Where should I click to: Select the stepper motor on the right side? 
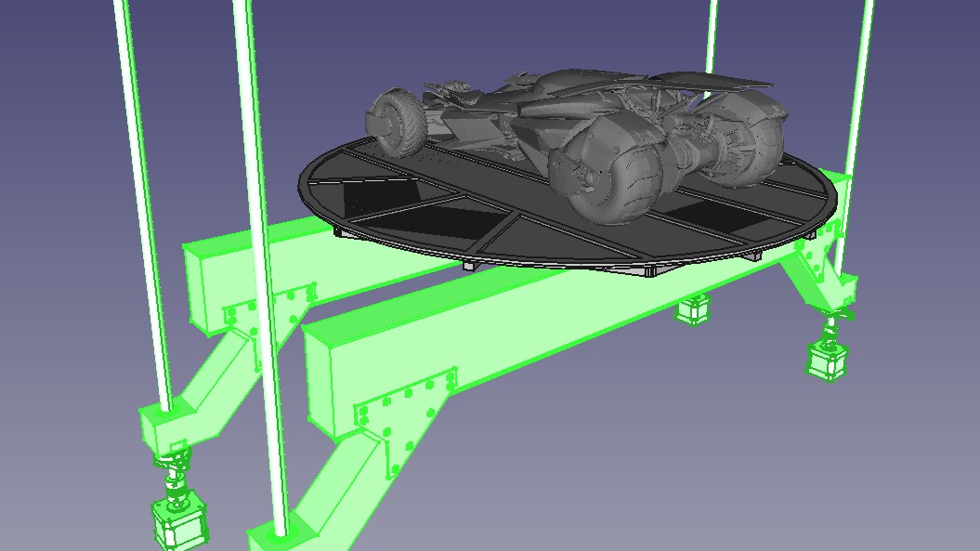826,360
